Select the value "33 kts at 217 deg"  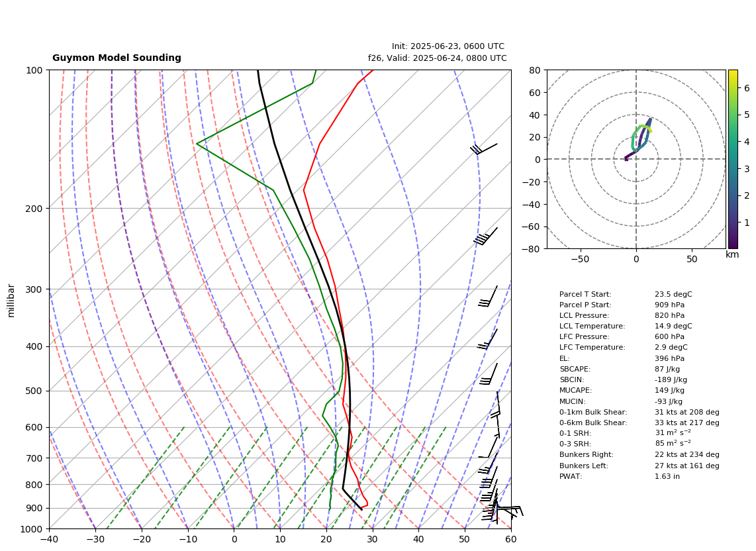(687, 423)
